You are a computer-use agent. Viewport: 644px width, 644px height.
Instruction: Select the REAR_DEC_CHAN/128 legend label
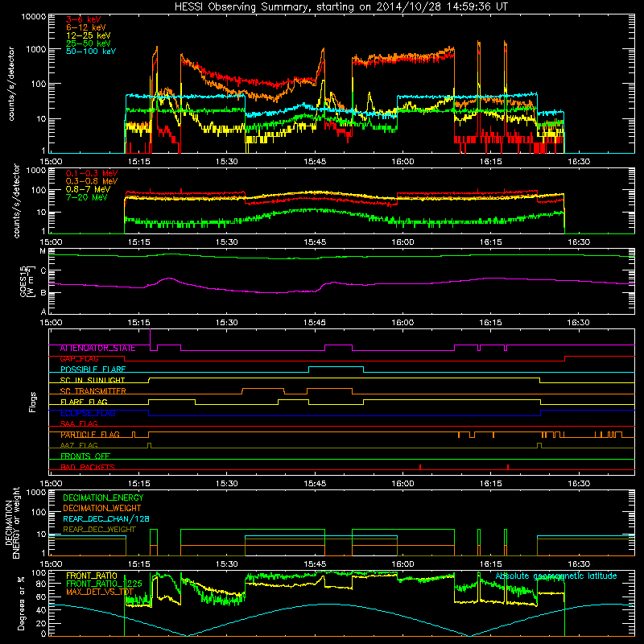pyautogui.click(x=106, y=519)
